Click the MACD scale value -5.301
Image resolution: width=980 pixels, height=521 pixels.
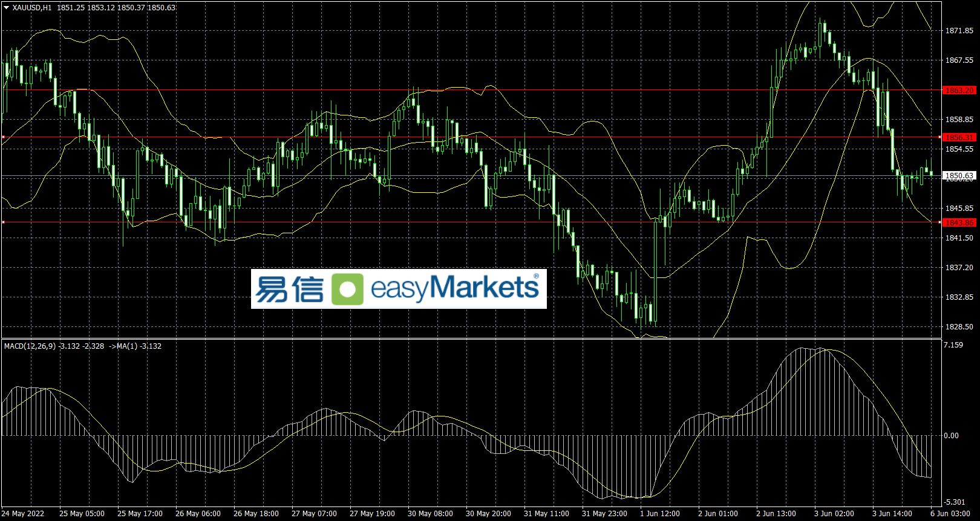[x=955, y=502]
